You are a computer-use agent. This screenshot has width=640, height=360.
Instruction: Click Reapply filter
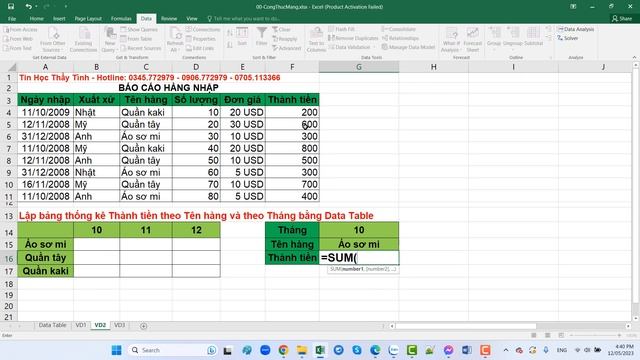pos(285,39)
